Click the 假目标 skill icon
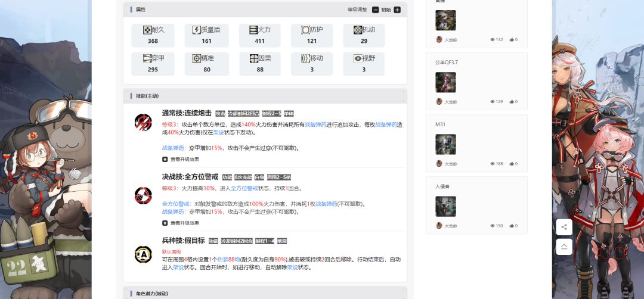 [143, 254]
